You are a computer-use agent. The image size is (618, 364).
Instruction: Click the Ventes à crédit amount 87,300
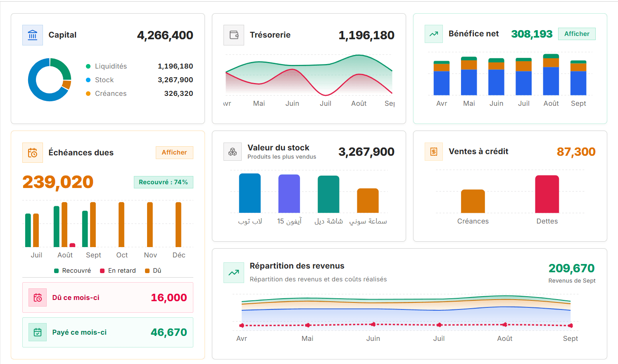576,152
